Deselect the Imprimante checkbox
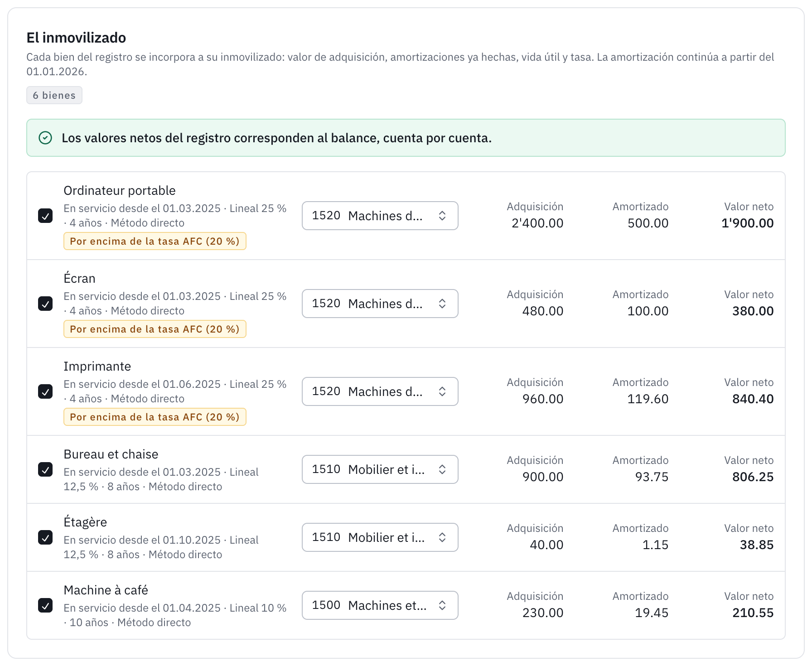The width and height of the screenshot is (812, 666). 45,391
